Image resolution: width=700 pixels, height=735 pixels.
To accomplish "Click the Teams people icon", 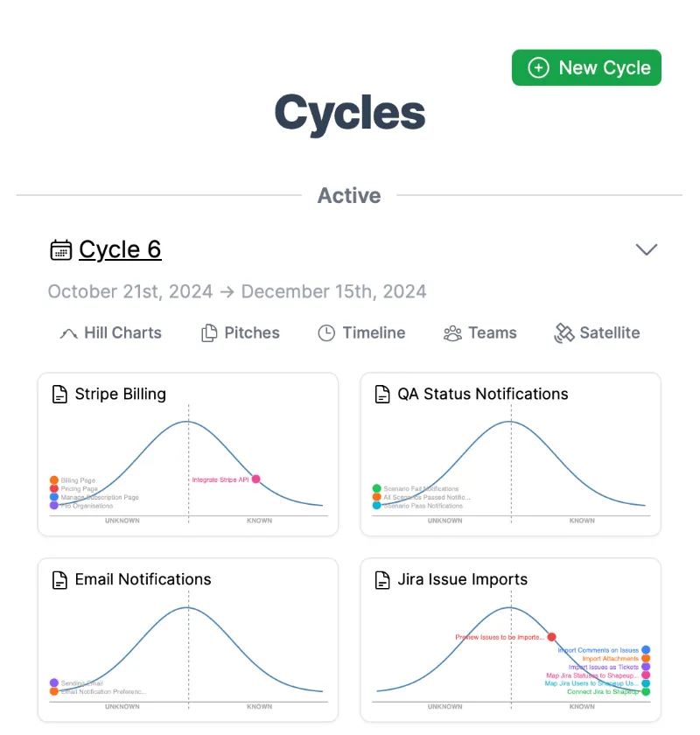I will tap(452, 333).
